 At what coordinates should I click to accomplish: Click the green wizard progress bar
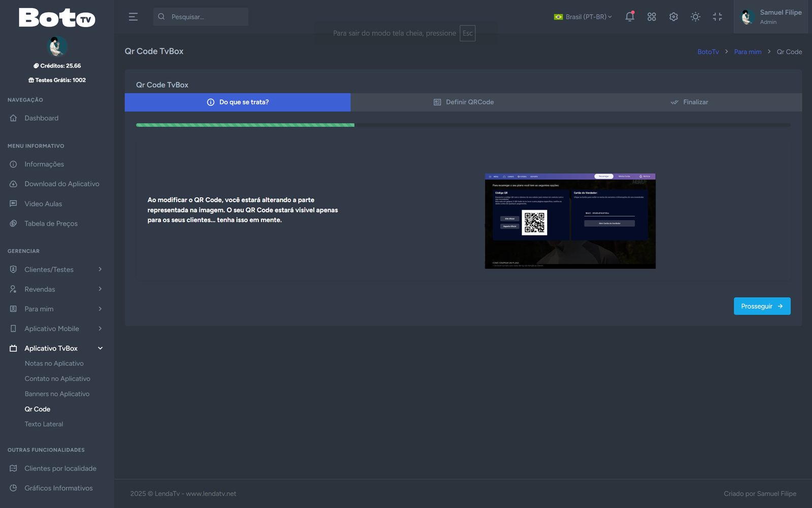pos(245,125)
